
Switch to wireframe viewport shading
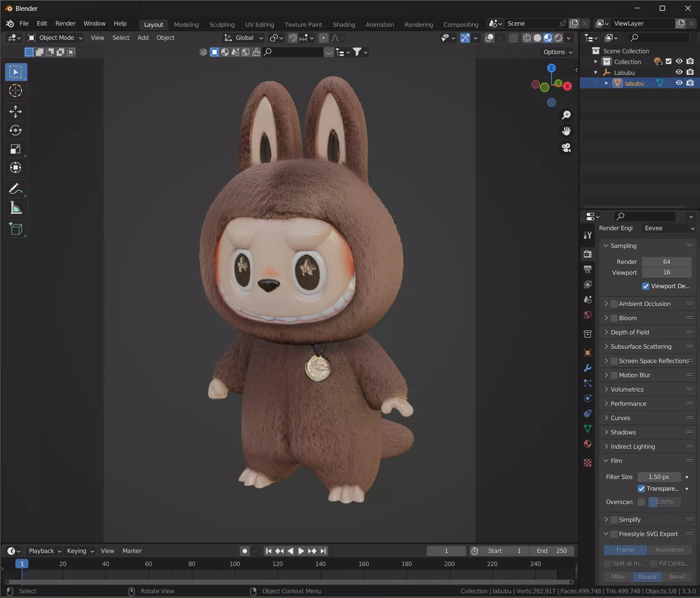click(527, 38)
